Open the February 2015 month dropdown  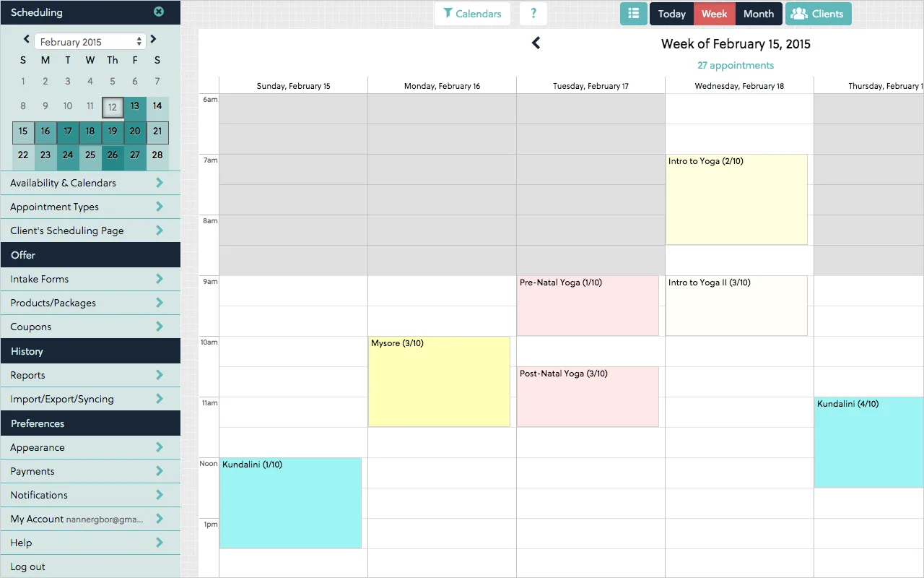90,42
